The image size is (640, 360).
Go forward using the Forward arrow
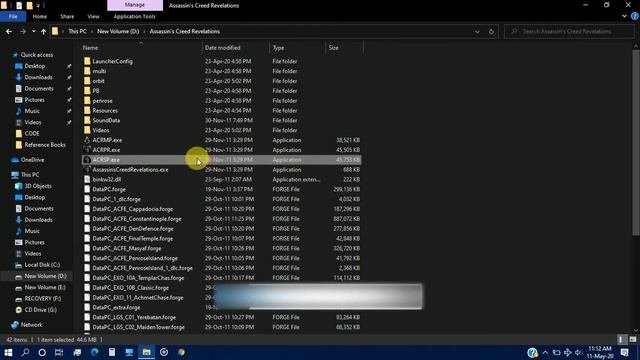click(22, 31)
